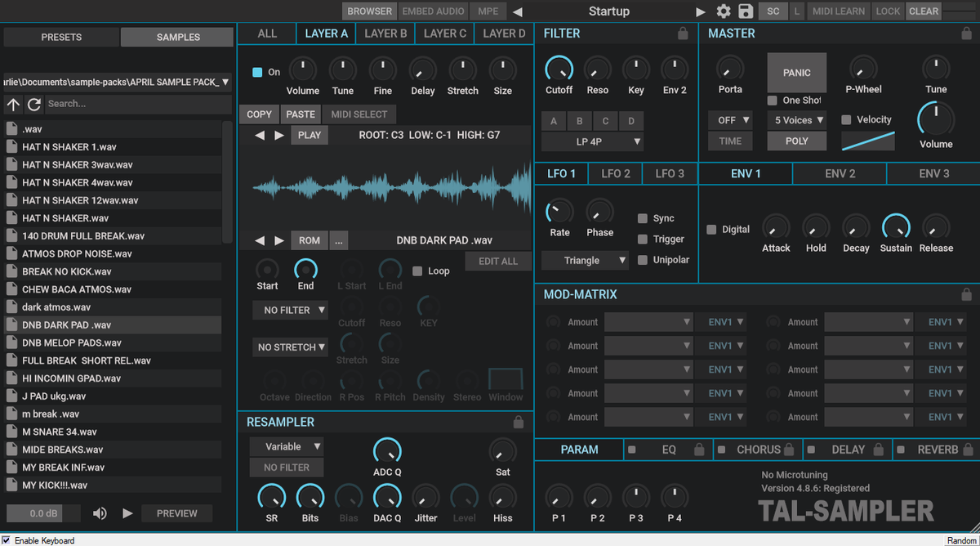Click the velocity curve slope display
980x546 pixels.
pyautogui.click(x=868, y=141)
